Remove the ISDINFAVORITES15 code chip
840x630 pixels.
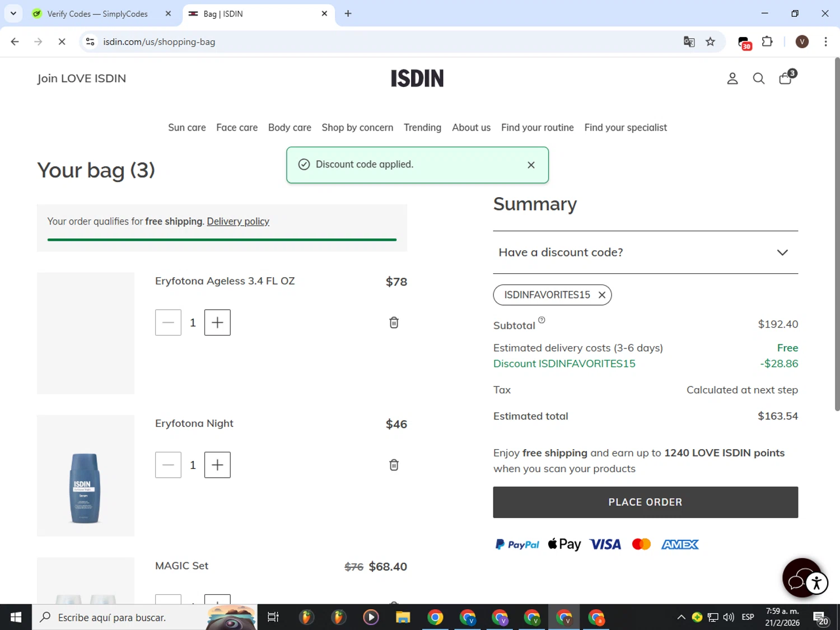601,295
